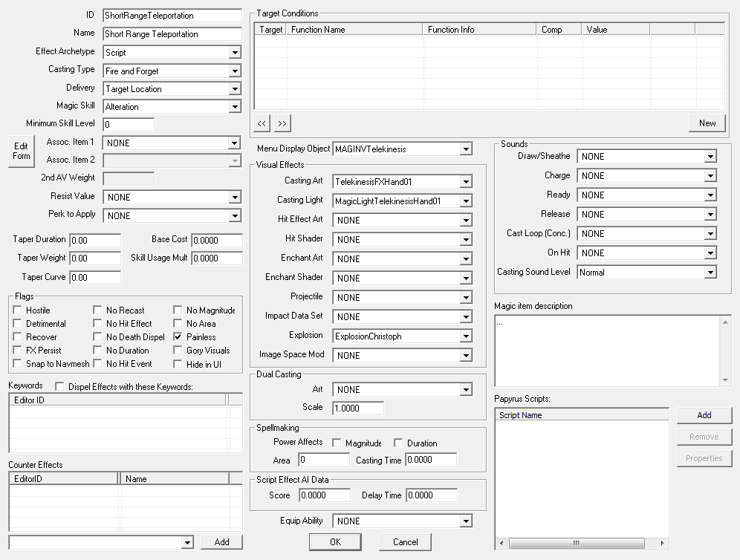Check Dispel Effects with these Keywords
The width and height of the screenshot is (740, 560).
point(59,387)
